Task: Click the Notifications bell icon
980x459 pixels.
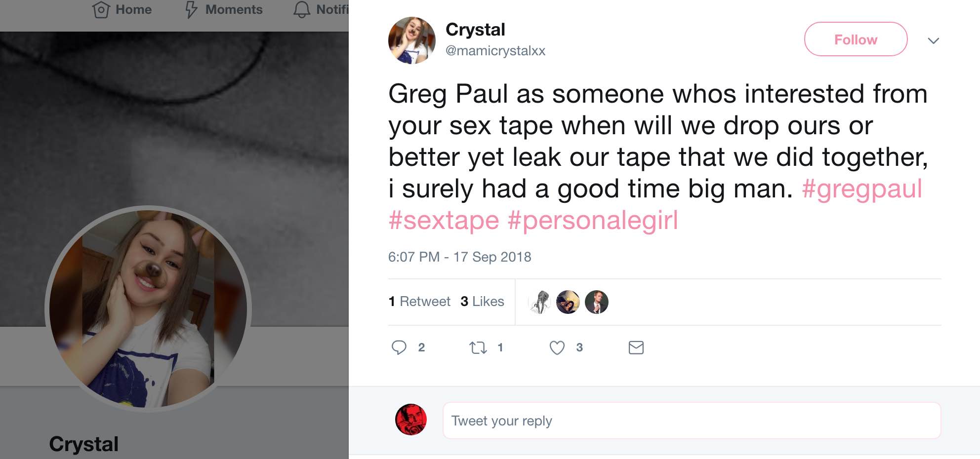Action: 302,10
